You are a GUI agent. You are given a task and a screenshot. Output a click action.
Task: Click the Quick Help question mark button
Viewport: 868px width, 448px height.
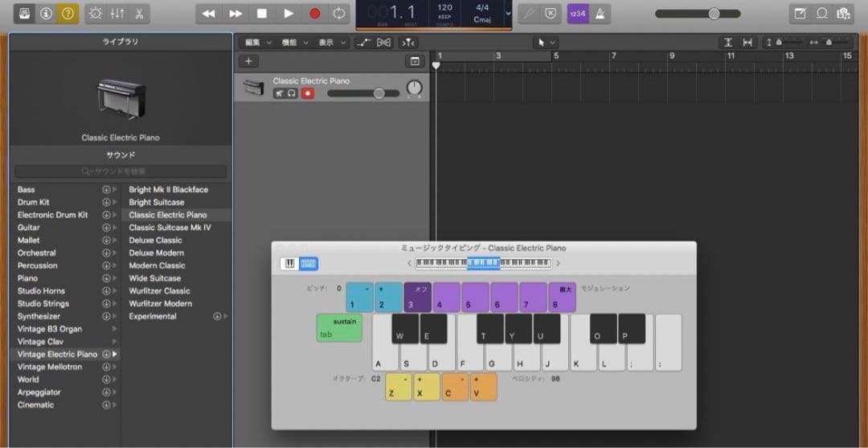tap(68, 14)
